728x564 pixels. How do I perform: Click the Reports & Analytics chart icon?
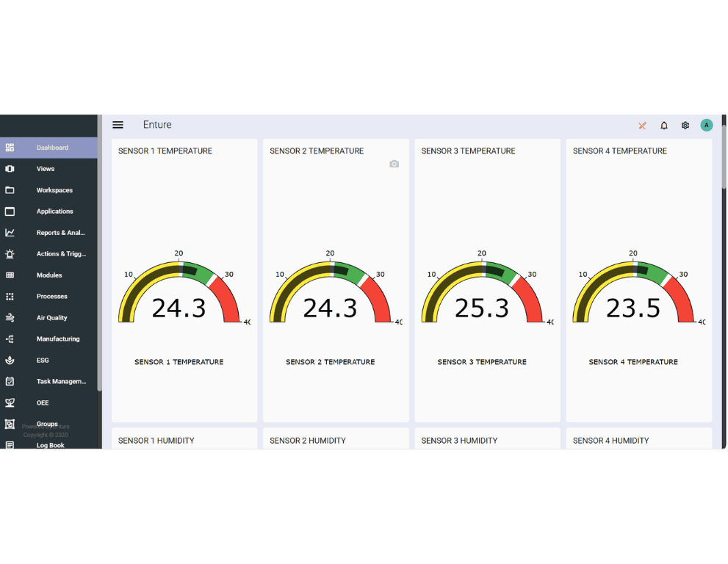click(10, 233)
